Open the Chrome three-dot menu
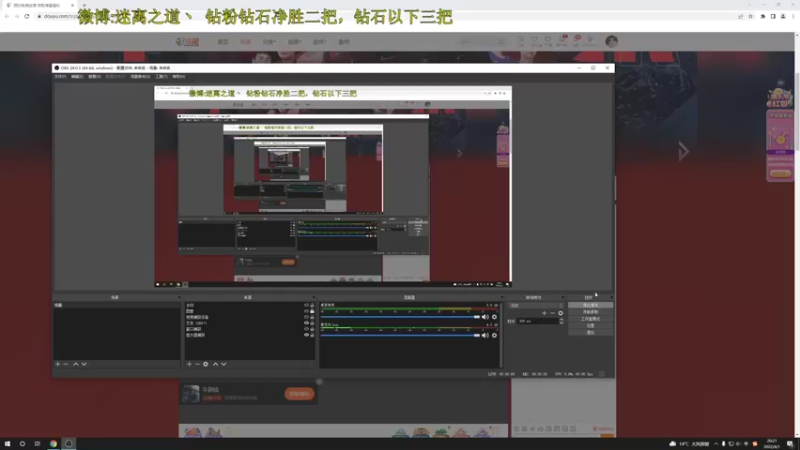 pos(793,16)
